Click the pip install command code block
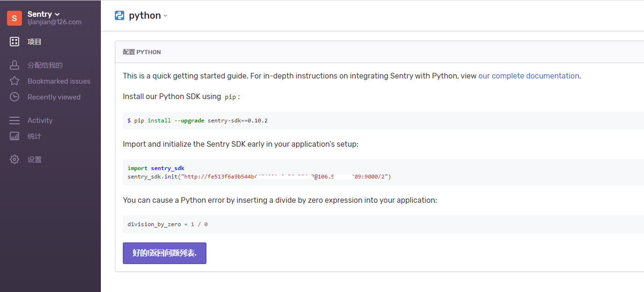The width and height of the screenshot is (644, 292). [198, 120]
